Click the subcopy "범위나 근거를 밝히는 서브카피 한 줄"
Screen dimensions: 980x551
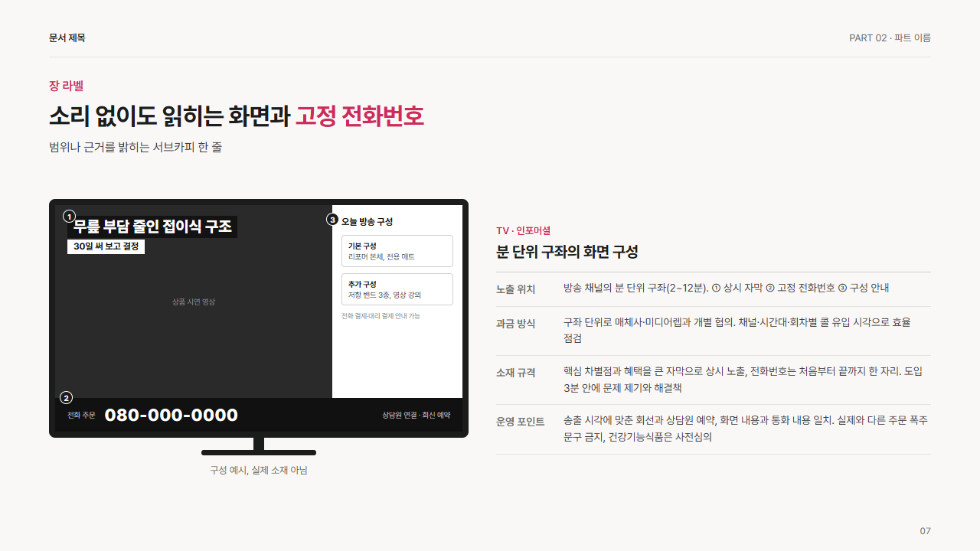pyautogui.click(x=136, y=147)
